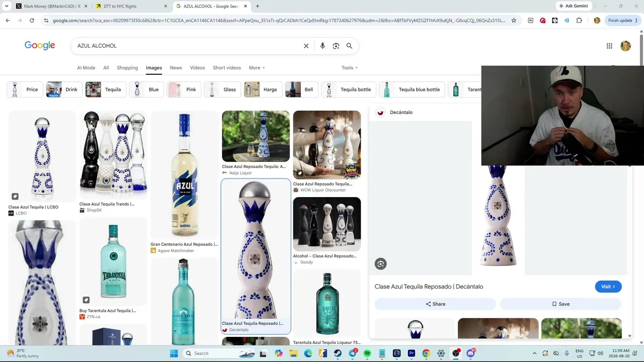Open Steam from the taskbar

[338, 353]
